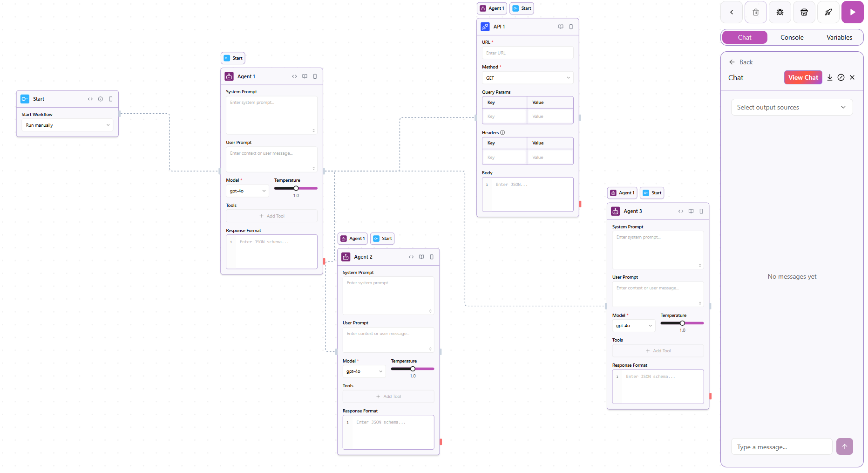Screen dimensions: 868x473
Task: Click the info icon on Start node
Action: coord(101,99)
